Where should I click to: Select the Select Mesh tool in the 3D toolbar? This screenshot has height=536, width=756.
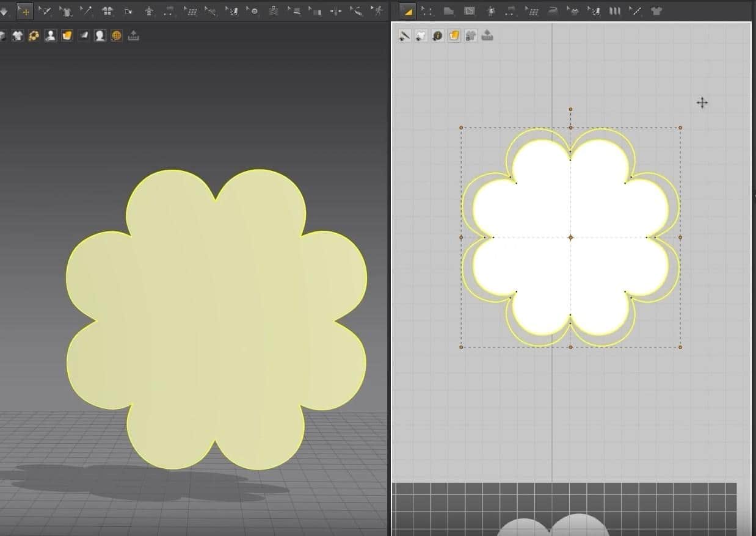[45, 11]
